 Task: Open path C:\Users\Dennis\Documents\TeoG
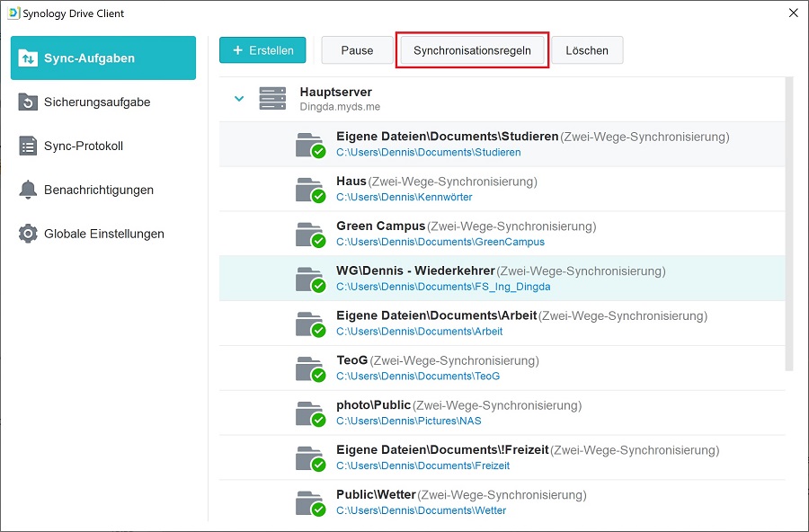418,377
